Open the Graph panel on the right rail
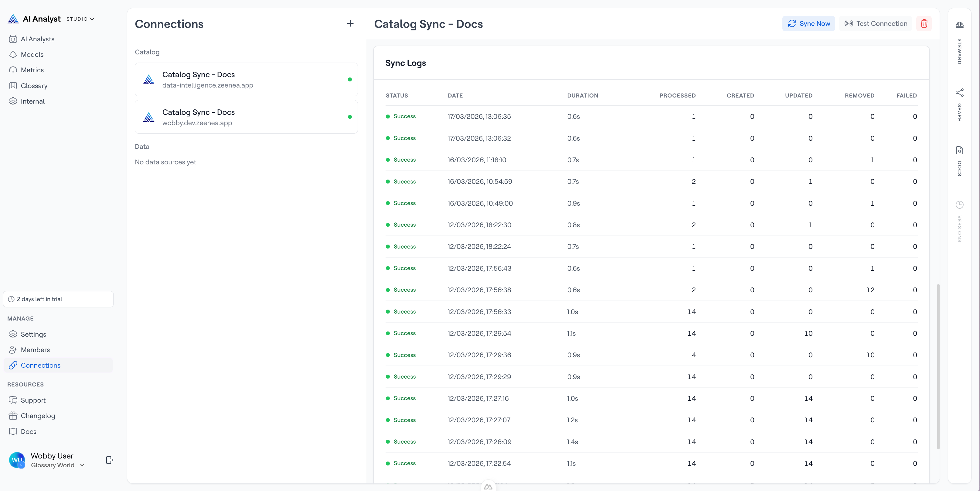The width and height of the screenshot is (980, 491). (x=960, y=92)
